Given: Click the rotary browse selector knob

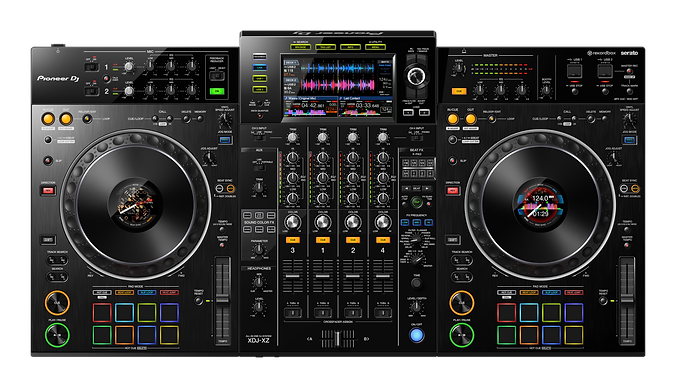Looking at the screenshot, I should pyautogui.click(x=416, y=76).
